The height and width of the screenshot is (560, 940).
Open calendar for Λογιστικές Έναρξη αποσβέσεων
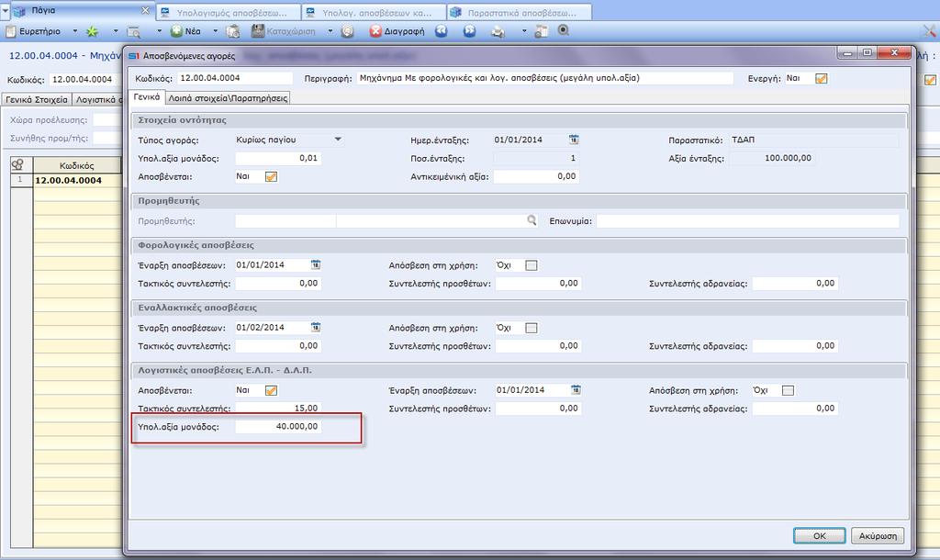pyautogui.click(x=576, y=390)
